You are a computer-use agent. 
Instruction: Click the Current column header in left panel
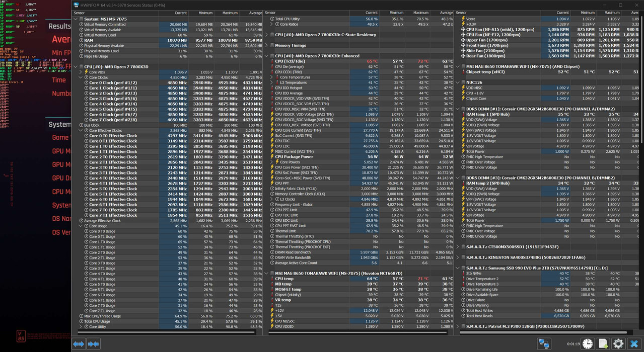click(x=174, y=13)
